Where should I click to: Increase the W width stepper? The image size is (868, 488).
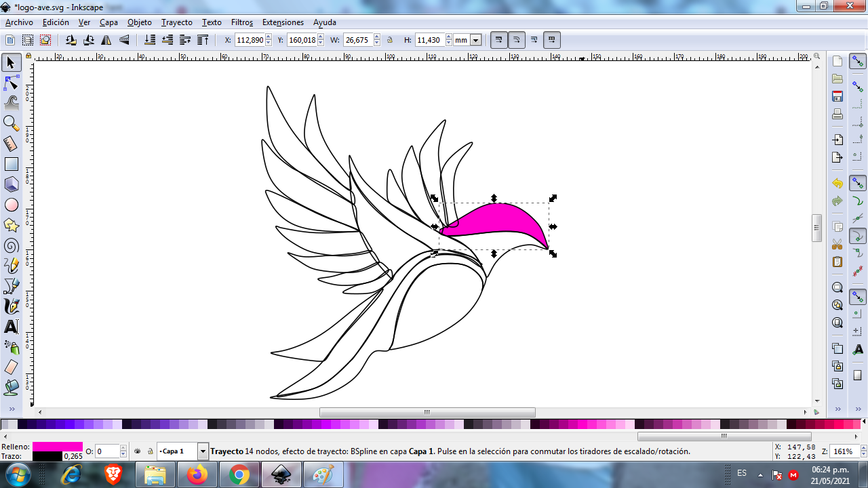click(376, 37)
